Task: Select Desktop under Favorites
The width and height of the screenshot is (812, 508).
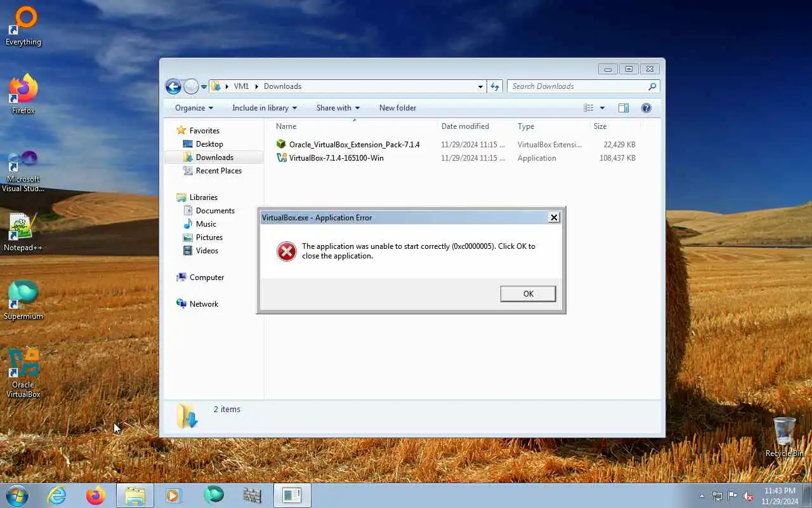Action: coord(209,144)
